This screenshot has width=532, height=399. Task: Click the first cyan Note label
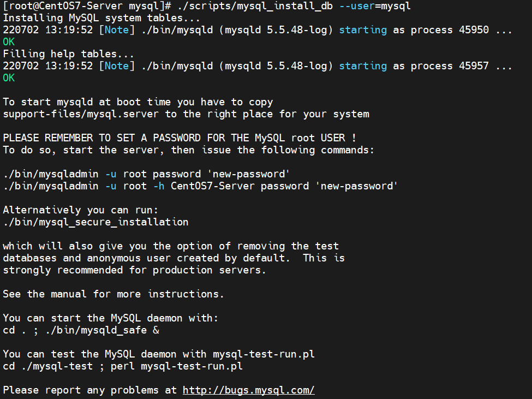[117, 30]
